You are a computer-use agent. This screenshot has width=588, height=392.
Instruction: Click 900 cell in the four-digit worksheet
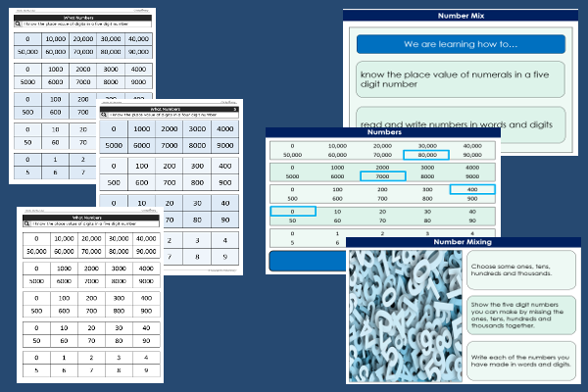coord(225,182)
